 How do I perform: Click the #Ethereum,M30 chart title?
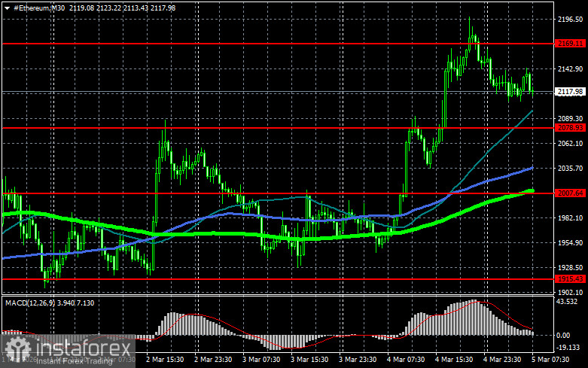point(39,8)
